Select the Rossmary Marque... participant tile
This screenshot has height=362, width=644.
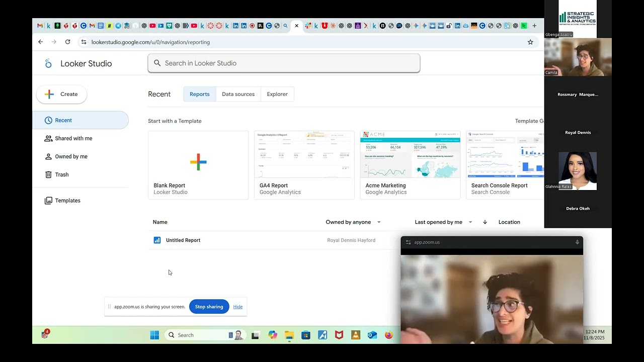click(578, 95)
